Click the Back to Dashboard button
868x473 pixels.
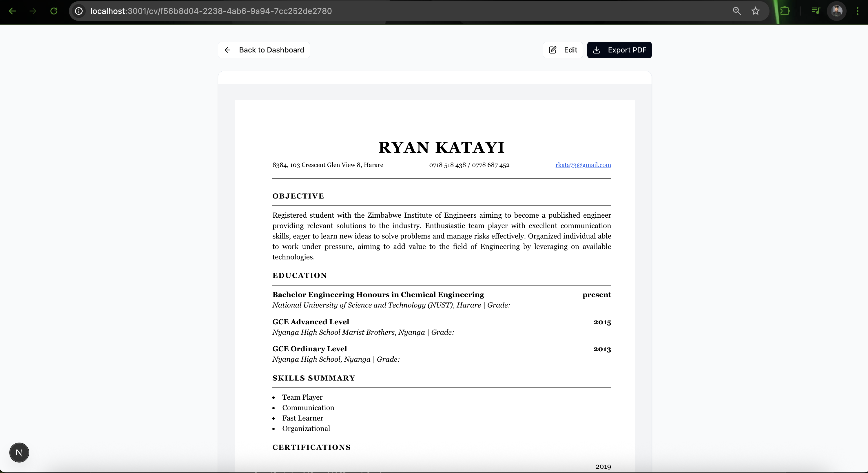[264, 50]
